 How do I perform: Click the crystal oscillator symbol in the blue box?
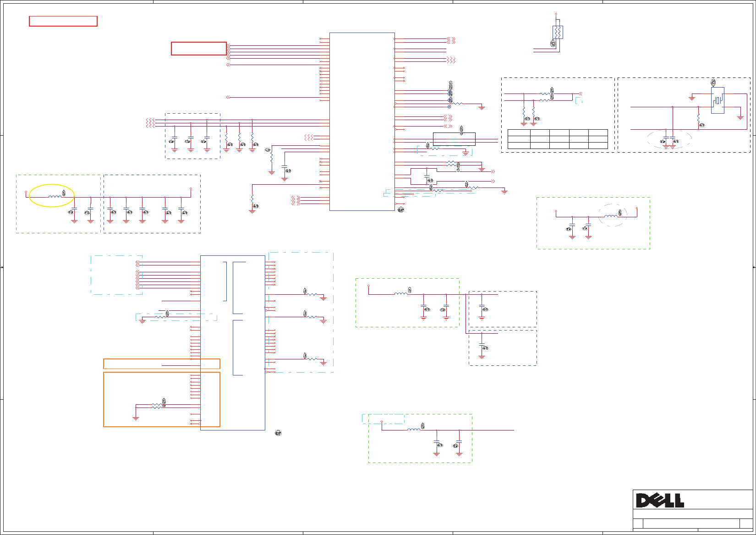[x=718, y=100]
